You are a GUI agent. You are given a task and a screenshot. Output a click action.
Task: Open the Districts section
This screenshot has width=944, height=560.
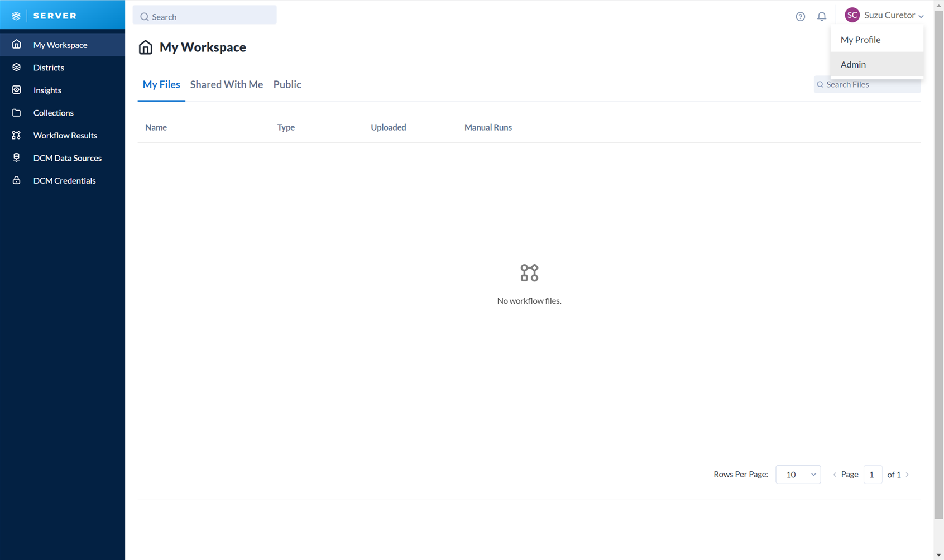pyautogui.click(x=49, y=67)
